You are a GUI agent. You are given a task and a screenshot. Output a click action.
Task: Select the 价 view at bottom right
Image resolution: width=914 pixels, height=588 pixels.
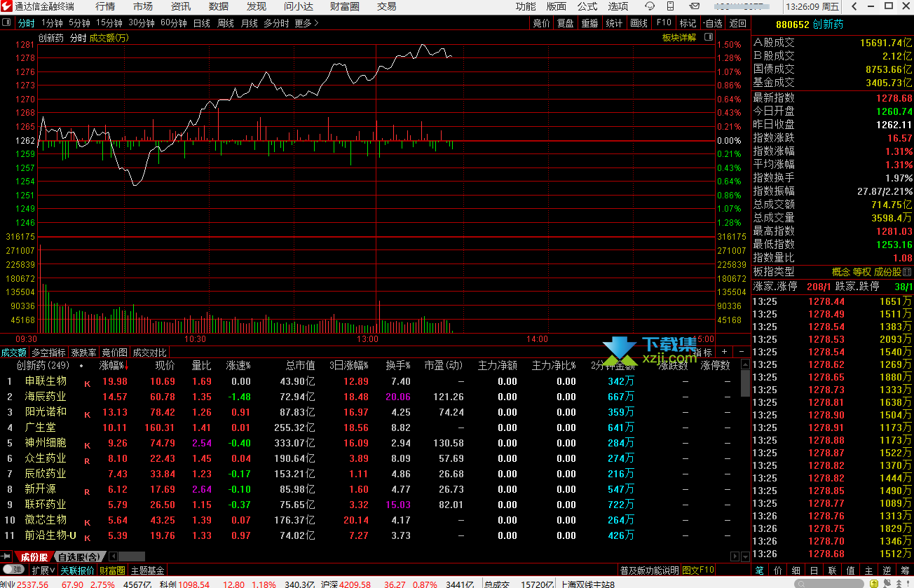tap(778, 570)
